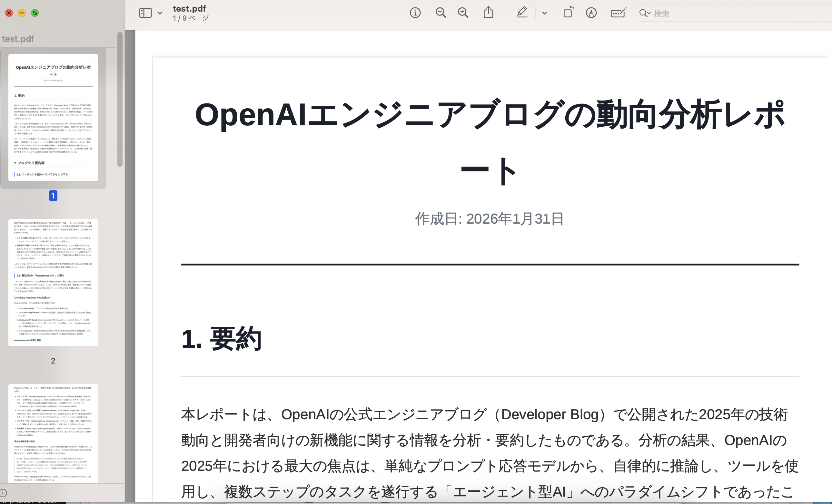This screenshot has height=504, width=832.
Task: Open the sidebar display options chevron
Action: pyautogui.click(x=160, y=13)
